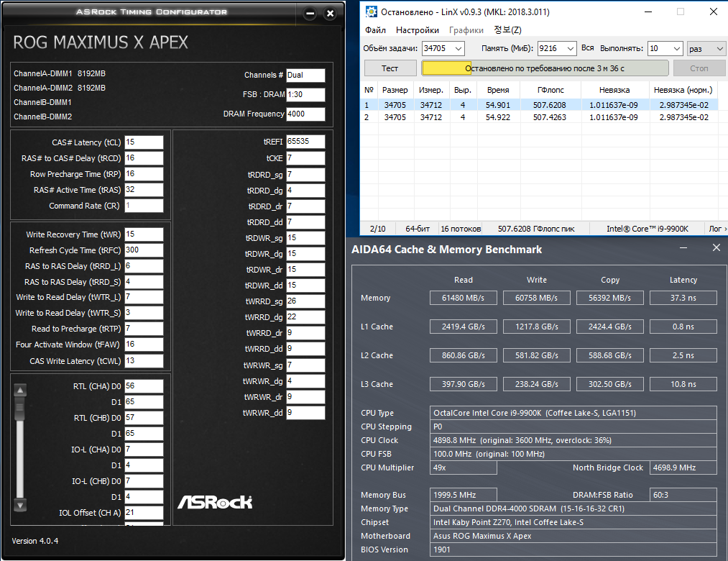Click the № column header

369,90
